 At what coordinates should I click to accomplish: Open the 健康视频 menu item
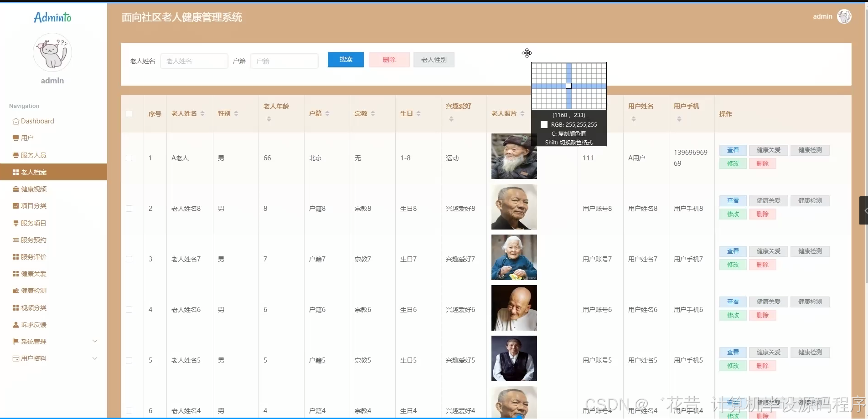(53, 189)
